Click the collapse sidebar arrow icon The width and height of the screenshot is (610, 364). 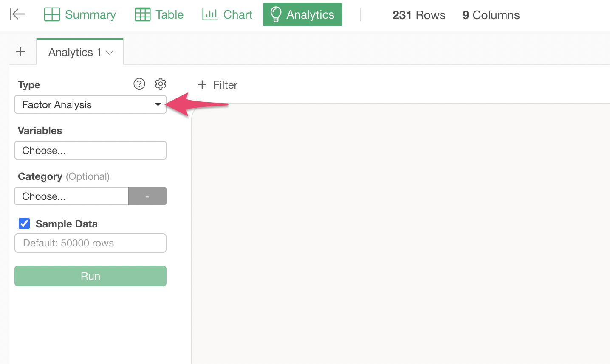click(17, 14)
